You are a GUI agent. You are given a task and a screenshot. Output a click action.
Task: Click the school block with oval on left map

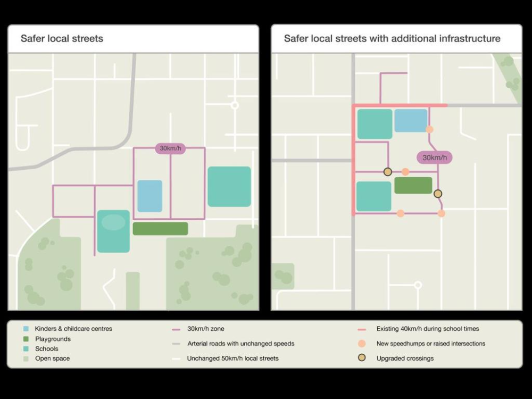point(113,231)
